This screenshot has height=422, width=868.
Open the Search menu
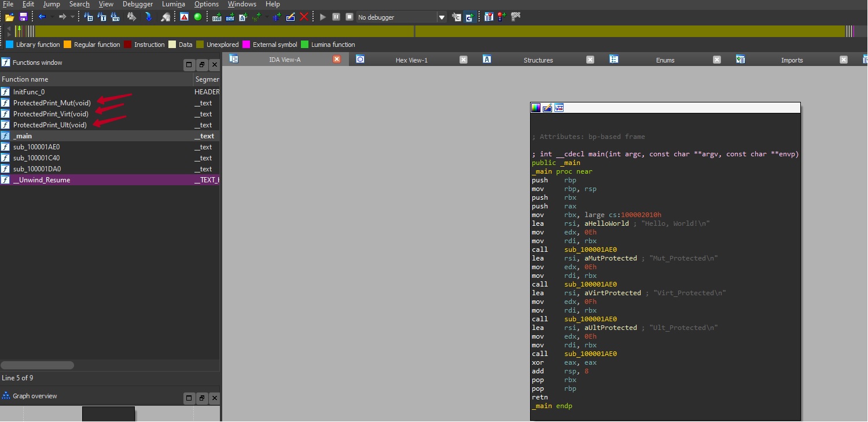pyautogui.click(x=79, y=4)
